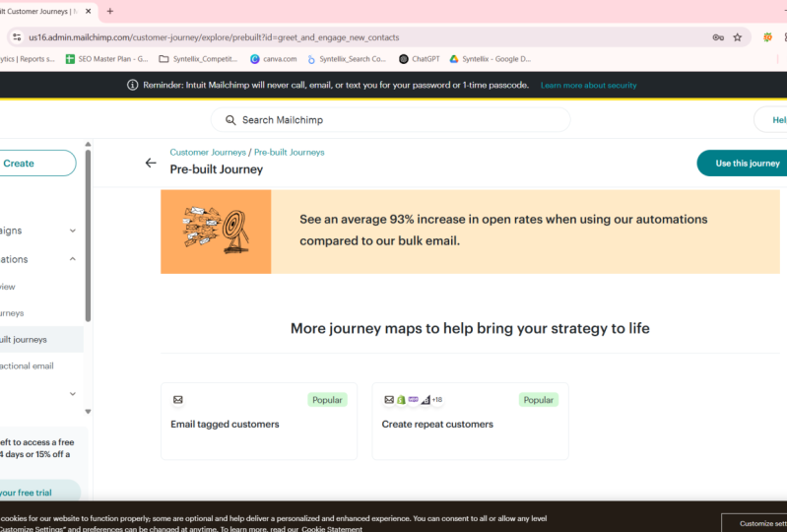The width and height of the screenshot is (787, 532).
Task: Click the email icon on Create repeat customers card
Action: pos(389,400)
